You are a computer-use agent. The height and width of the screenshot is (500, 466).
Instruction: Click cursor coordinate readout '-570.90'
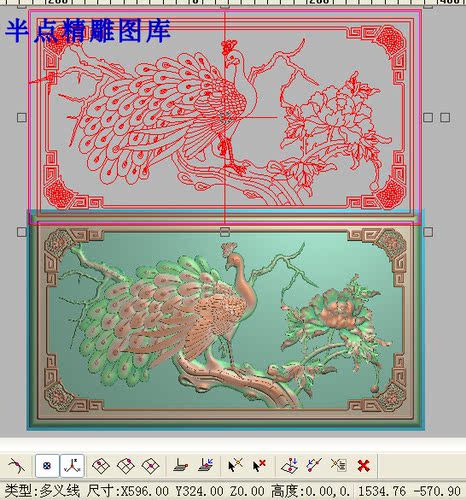point(437,491)
